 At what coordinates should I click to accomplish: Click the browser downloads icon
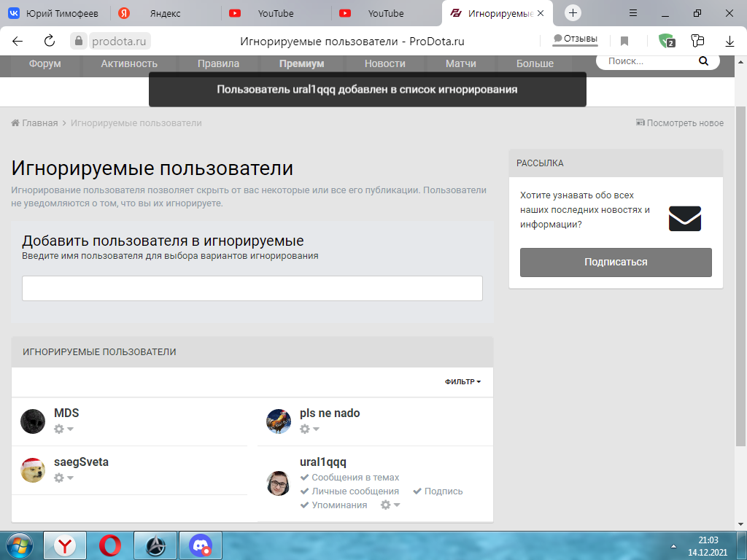pos(729,42)
